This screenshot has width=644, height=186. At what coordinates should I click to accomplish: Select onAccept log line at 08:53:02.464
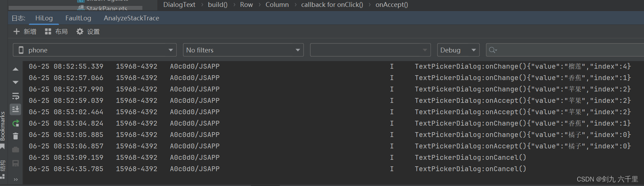[330, 112]
